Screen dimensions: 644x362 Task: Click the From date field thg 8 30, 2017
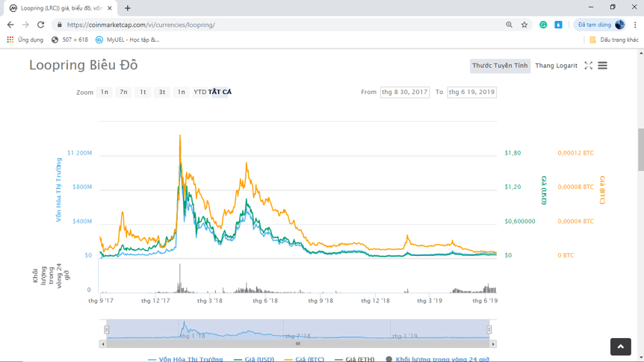point(405,92)
